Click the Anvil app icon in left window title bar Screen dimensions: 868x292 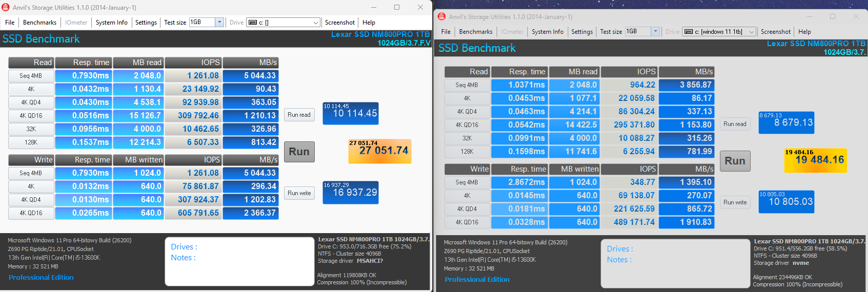(6, 7)
